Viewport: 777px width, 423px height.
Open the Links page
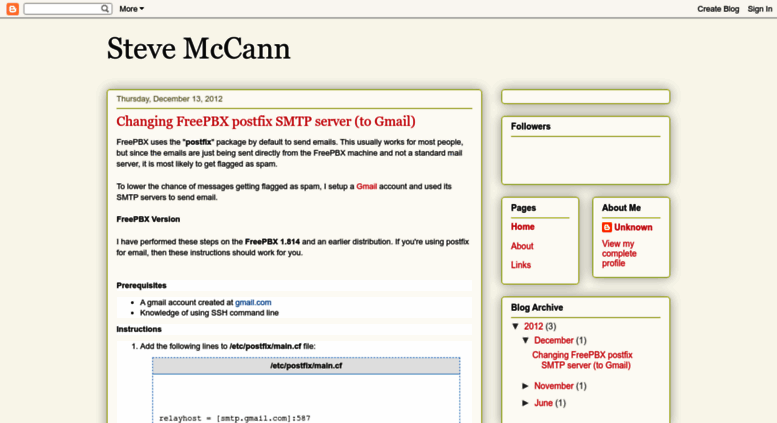pos(521,265)
